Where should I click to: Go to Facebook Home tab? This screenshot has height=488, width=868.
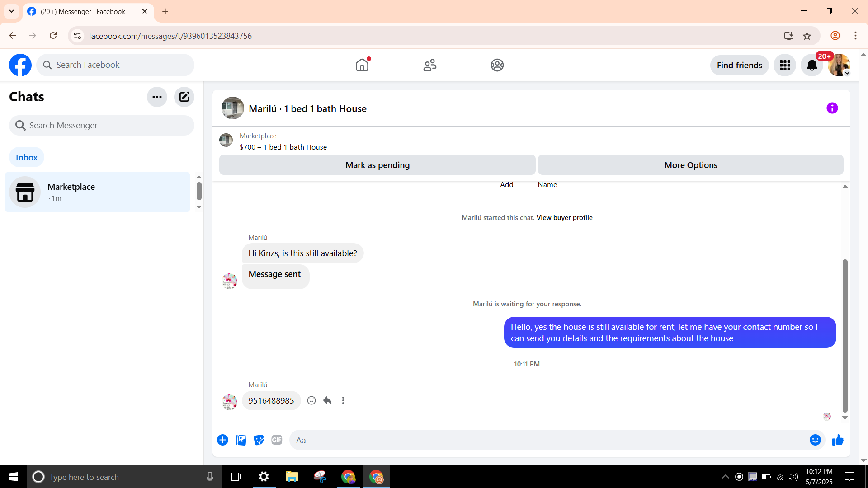click(362, 66)
